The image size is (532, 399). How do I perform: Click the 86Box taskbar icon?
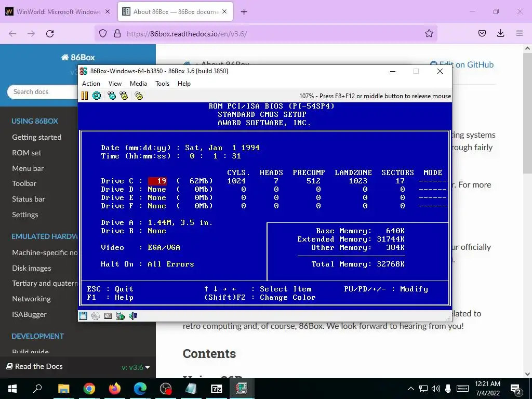click(242, 389)
